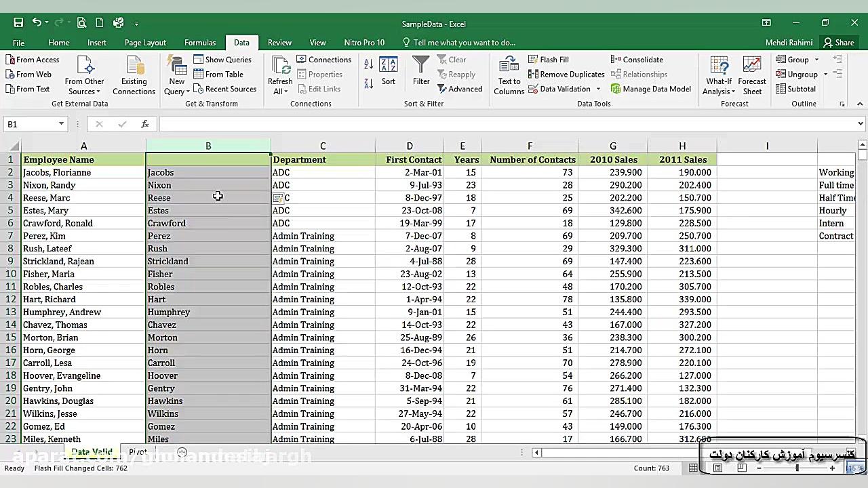Click the Flash Fill icon

pos(534,60)
